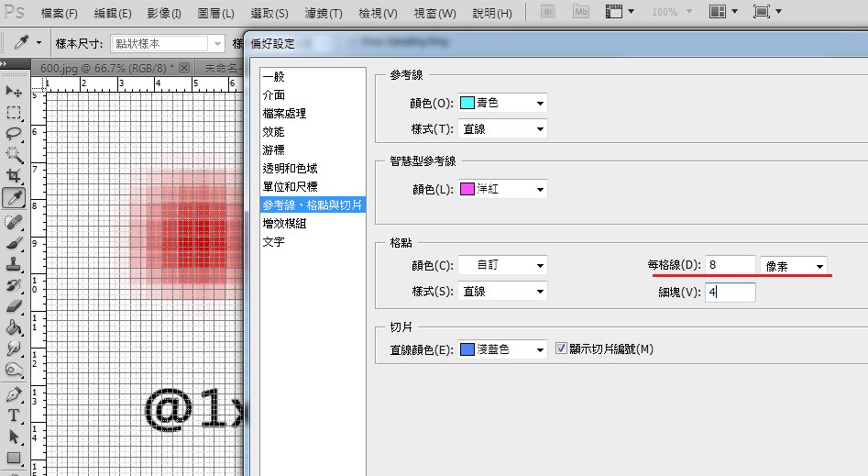Open the 圖層(L) menu
The height and width of the screenshot is (476, 868).
216,14
